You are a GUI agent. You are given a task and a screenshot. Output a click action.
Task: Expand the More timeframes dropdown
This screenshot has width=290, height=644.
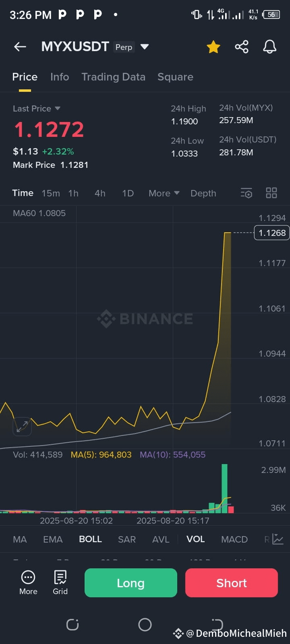click(163, 193)
